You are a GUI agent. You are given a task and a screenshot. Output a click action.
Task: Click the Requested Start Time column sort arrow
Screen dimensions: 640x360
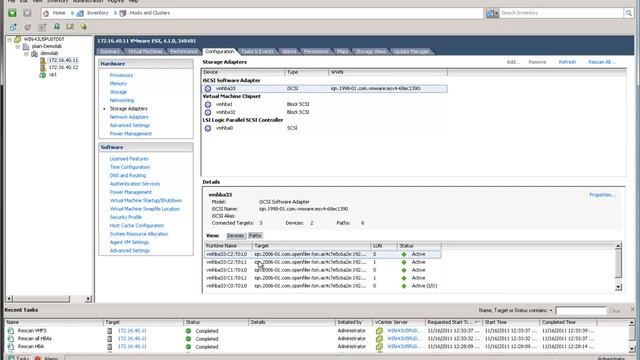[x=477, y=322]
